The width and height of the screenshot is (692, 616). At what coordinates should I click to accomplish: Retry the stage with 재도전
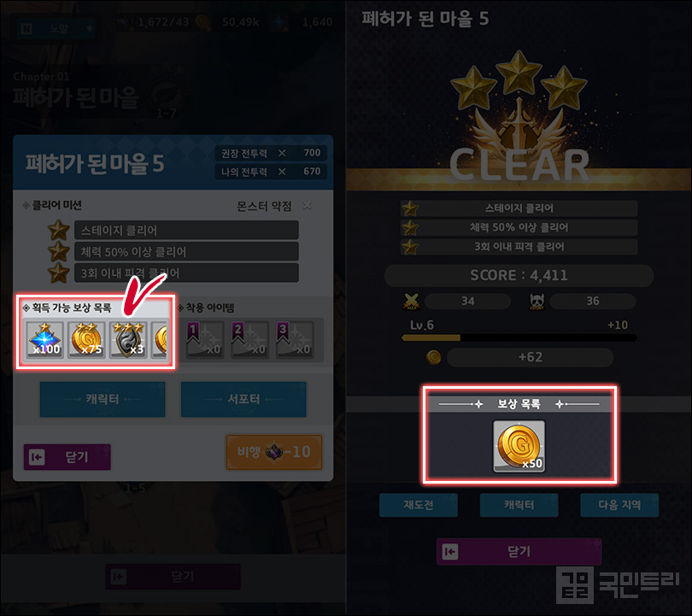[419, 505]
